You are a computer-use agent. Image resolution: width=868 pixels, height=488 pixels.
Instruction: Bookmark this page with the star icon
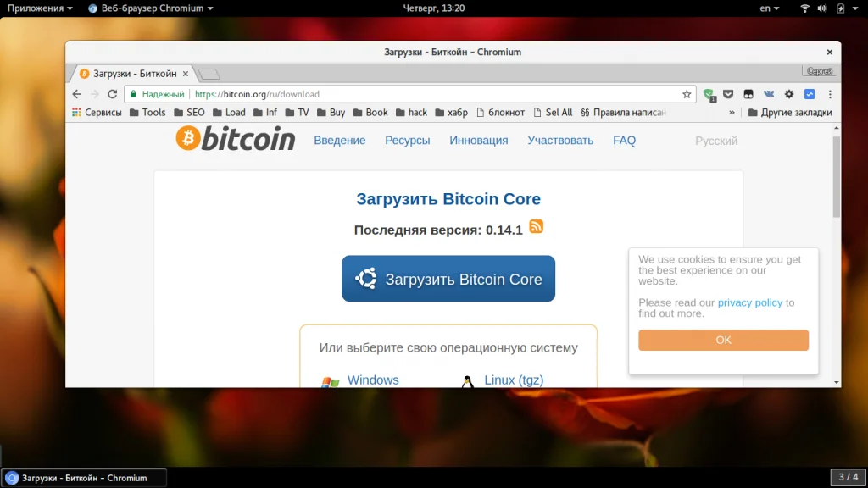(x=687, y=94)
